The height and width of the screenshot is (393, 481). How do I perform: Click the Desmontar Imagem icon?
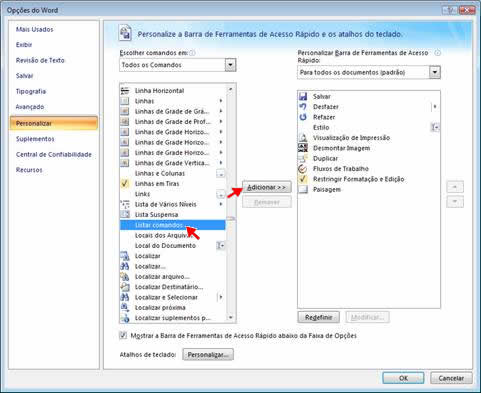pos(303,148)
